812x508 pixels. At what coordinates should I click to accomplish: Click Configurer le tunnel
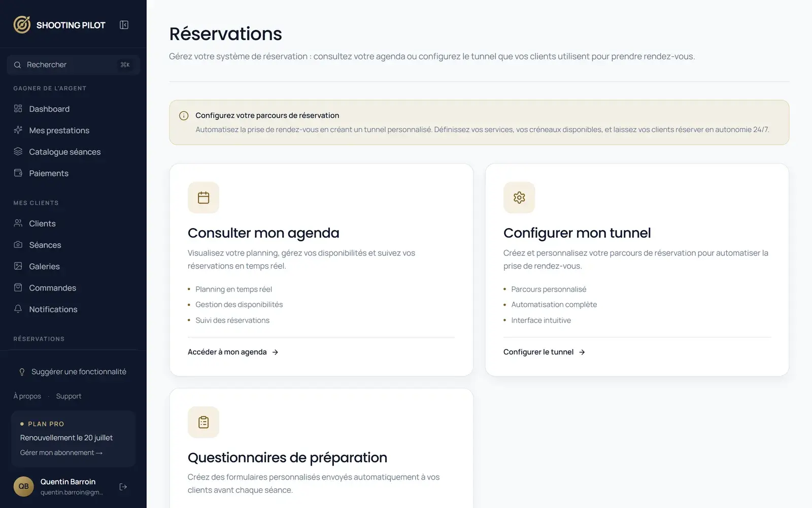click(x=544, y=352)
